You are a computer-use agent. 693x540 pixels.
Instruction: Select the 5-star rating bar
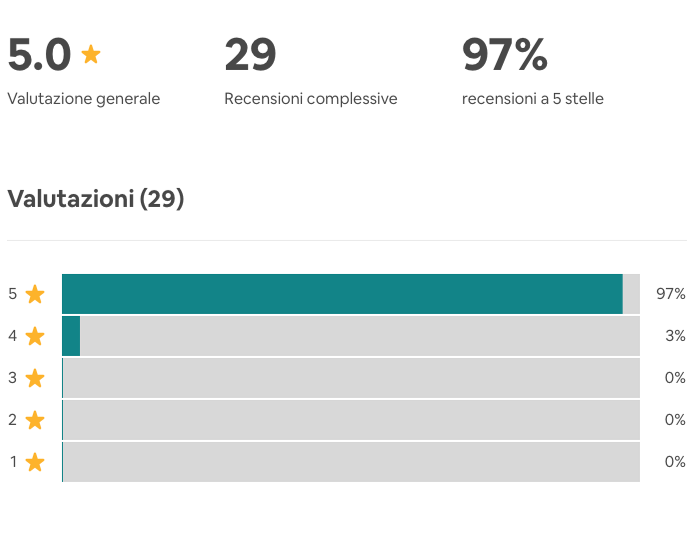coord(351,294)
